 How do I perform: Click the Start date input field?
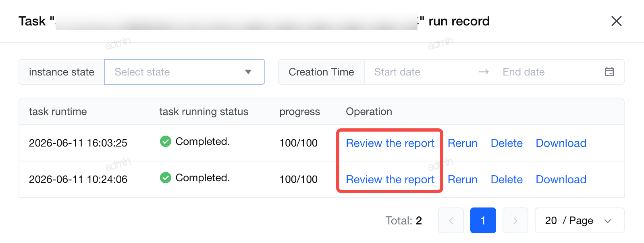(419, 72)
